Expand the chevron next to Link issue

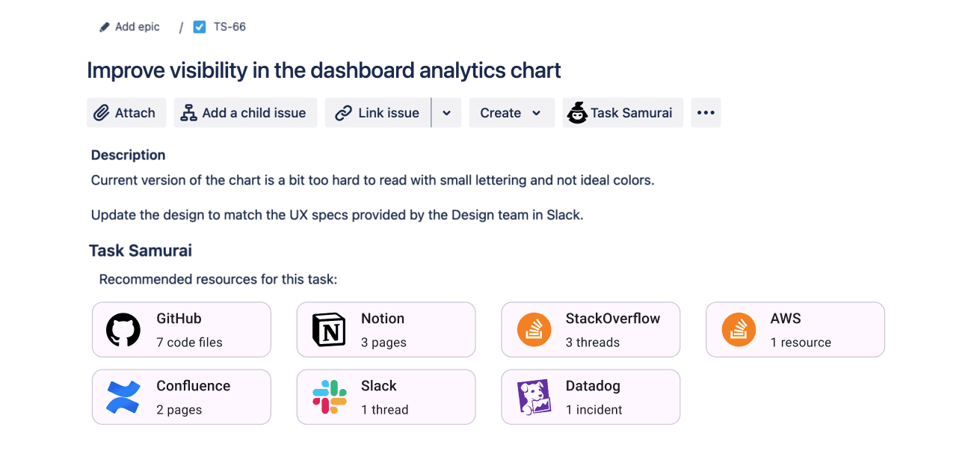(x=447, y=112)
